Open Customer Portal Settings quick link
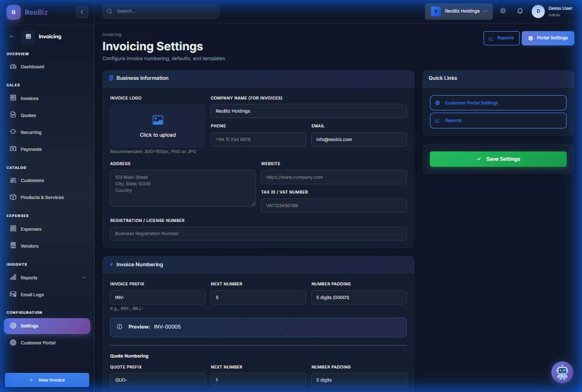The height and width of the screenshot is (392, 582). (498, 102)
